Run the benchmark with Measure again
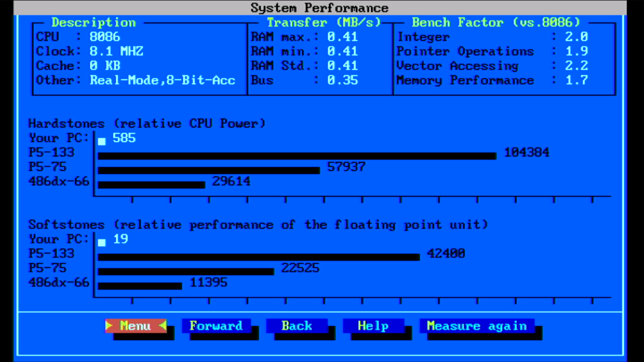Viewport: 644px width, 362px height. click(477, 326)
